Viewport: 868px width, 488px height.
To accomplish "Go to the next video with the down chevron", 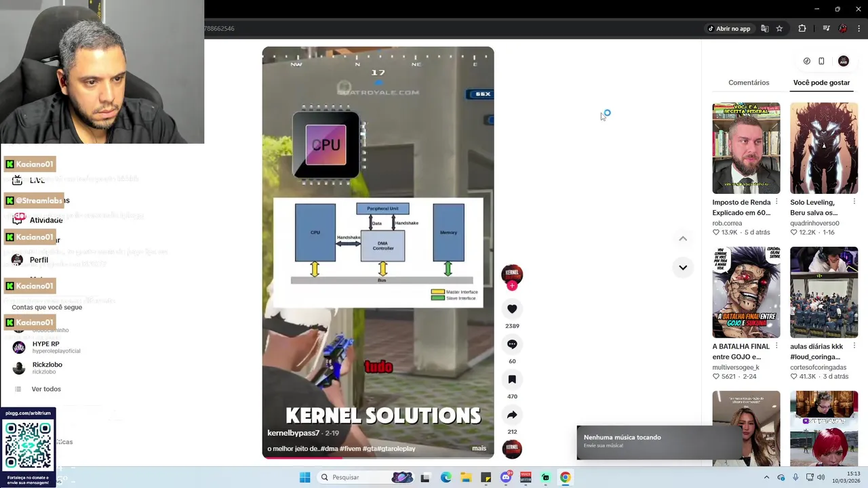I will point(683,268).
